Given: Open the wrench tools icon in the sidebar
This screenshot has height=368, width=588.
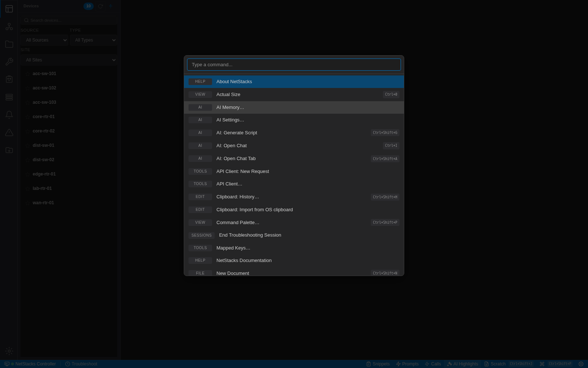Looking at the screenshot, I should [9, 62].
